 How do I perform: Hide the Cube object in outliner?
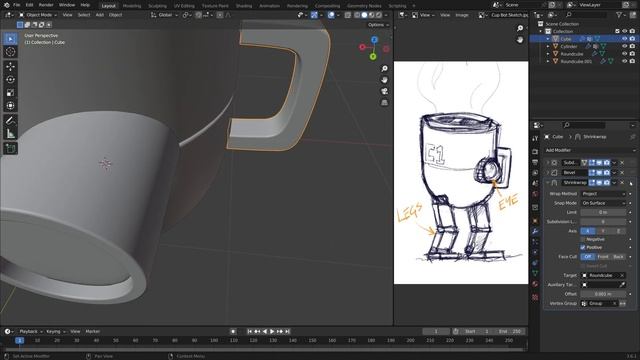coord(624,39)
